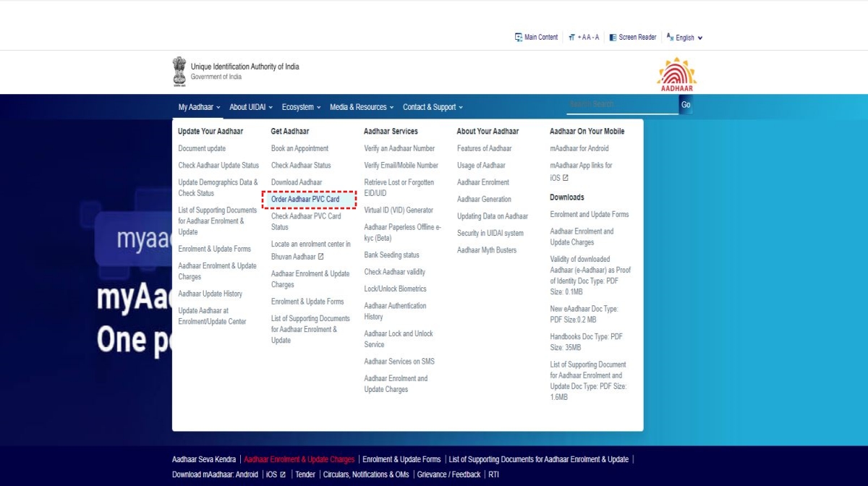Choose Download Aadhaar from Get Aadhaar

point(297,182)
